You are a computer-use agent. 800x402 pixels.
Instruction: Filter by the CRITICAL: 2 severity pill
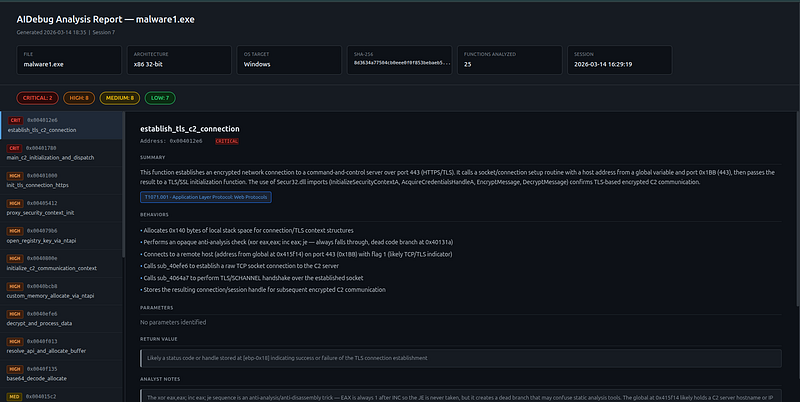[x=37, y=98]
